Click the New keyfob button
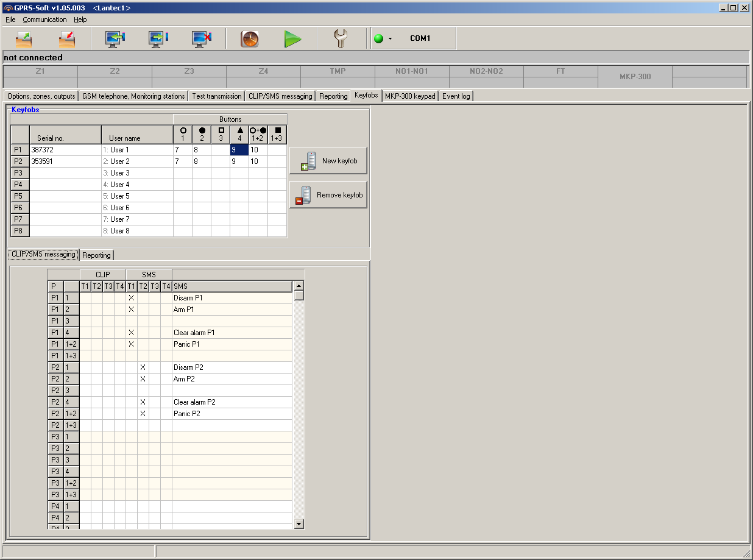 pyautogui.click(x=328, y=161)
